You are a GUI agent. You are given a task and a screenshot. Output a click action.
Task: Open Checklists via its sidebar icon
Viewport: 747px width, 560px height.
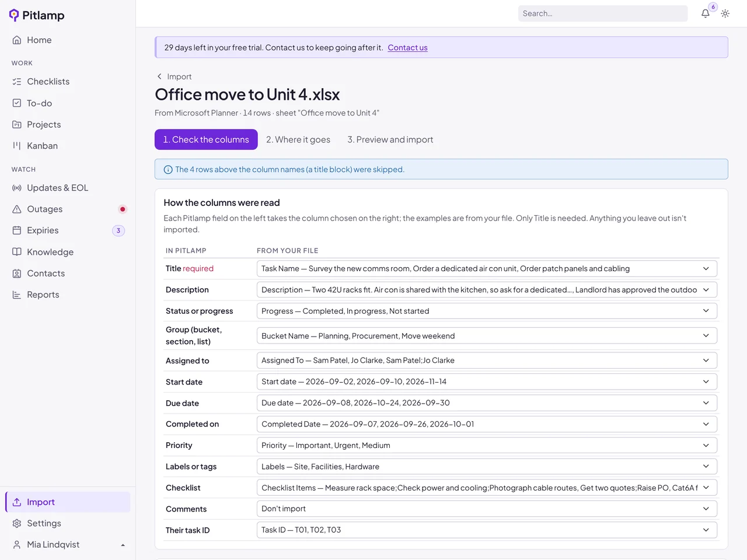coord(17,82)
